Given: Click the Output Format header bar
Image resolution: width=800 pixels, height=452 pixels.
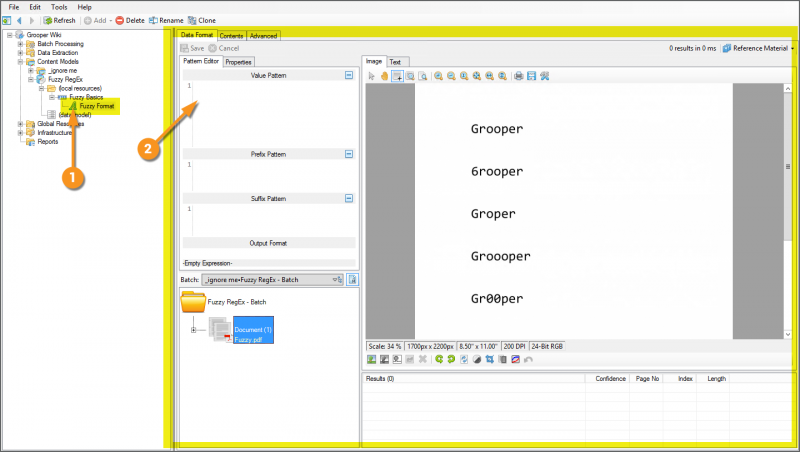Looking at the screenshot, I should click(269, 243).
